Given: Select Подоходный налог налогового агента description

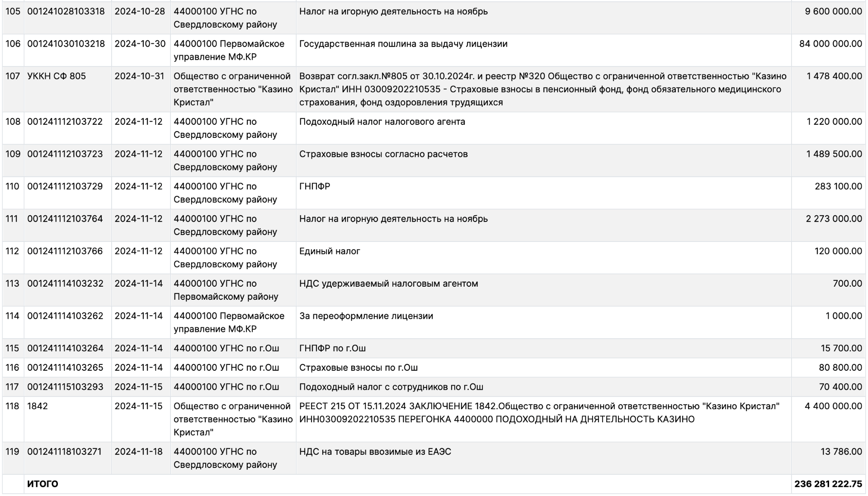Looking at the screenshot, I should [x=382, y=122].
